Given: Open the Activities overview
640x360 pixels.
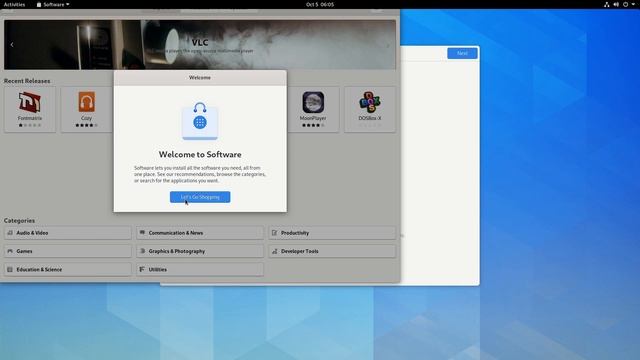Looking at the screenshot, I should pos(14,4).
